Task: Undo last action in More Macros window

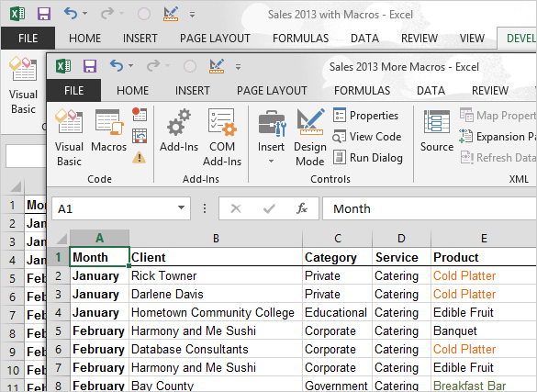Action: pos(117,66)
